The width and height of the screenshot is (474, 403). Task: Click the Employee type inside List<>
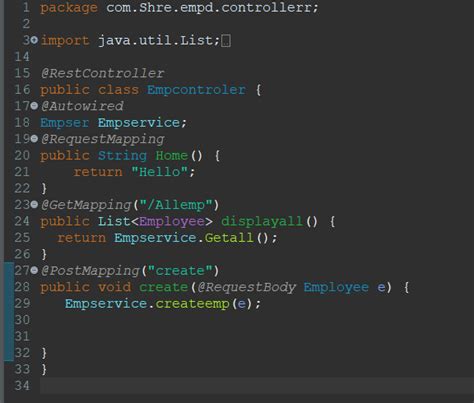click(172, 221)
